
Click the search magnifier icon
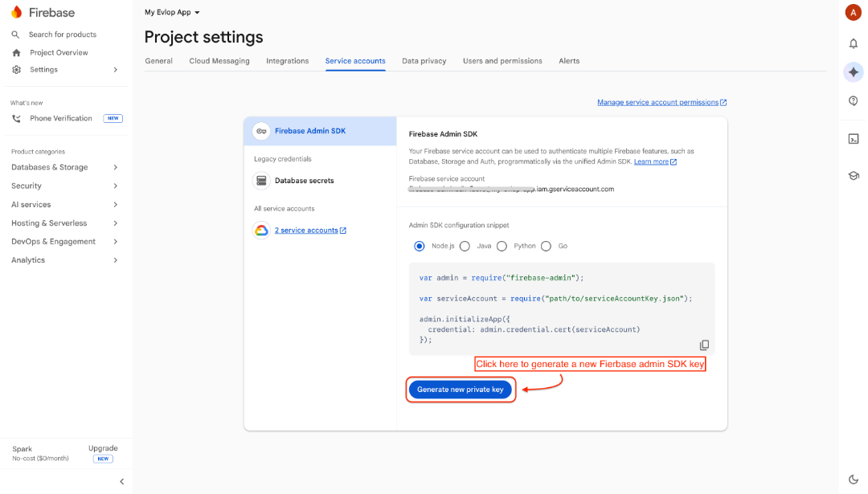pos(15,35)
